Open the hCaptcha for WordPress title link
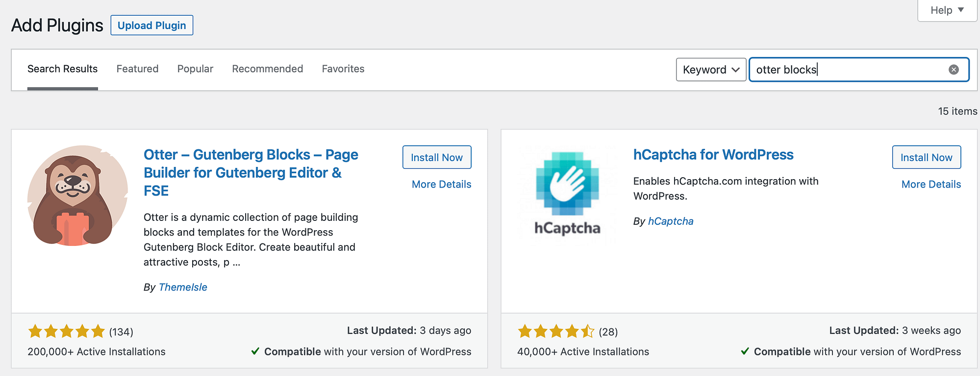980x376 pixels. (x=713, y=155)
